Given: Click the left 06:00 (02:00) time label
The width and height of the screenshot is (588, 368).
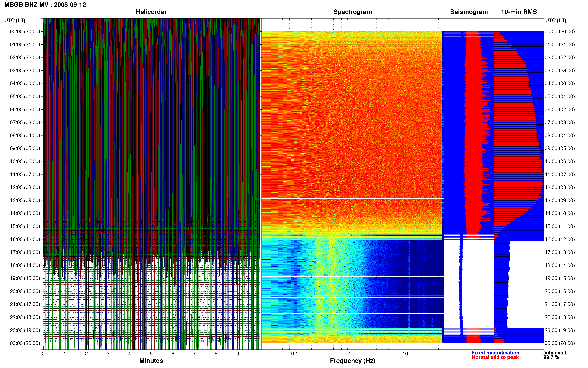Looking at the screenshot, I should pos(25,110).
